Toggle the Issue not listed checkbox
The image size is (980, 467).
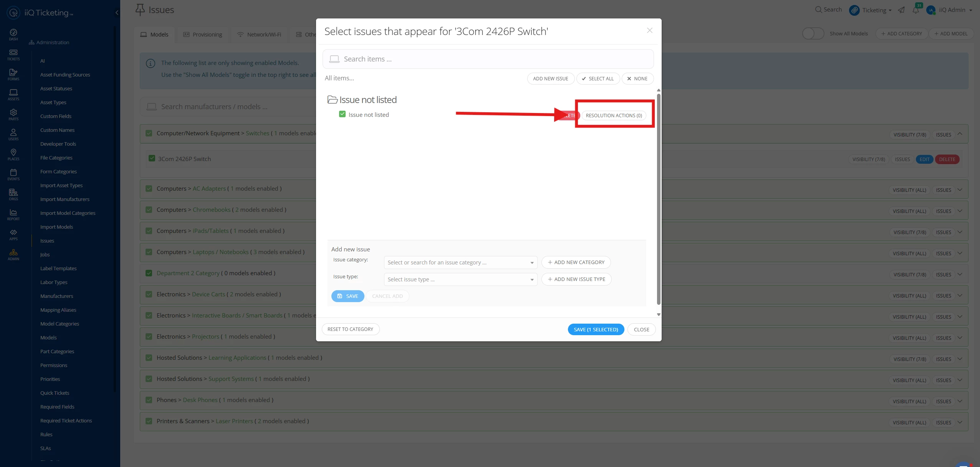[x=342, y=114]
